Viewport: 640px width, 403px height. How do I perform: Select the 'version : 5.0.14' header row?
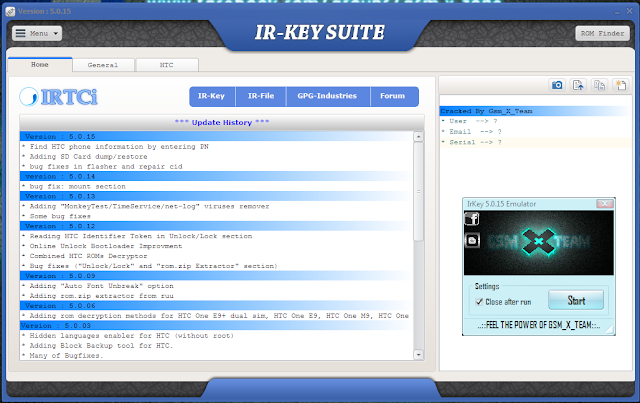pyautogui.click(x=216, y=176)
